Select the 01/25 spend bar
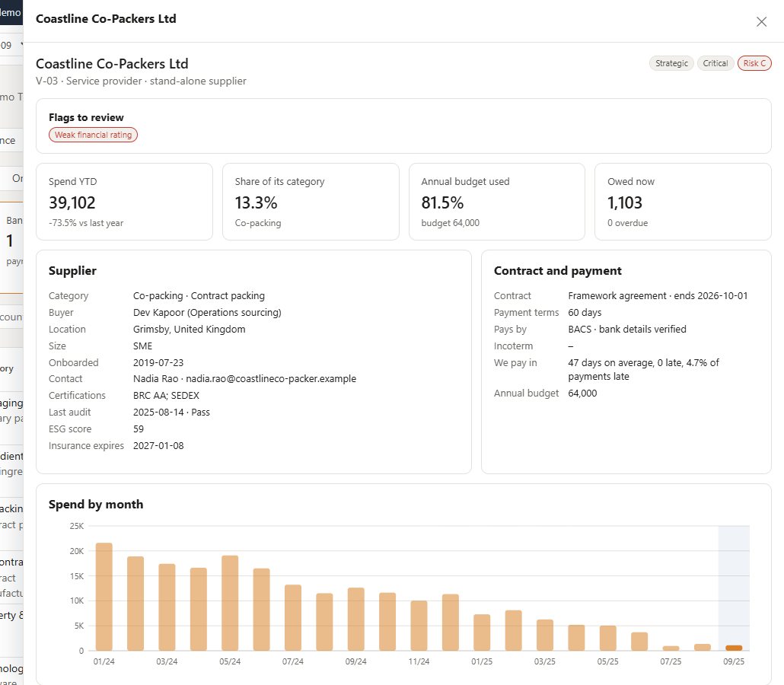 pyautogui.click(x=482, y=633)
